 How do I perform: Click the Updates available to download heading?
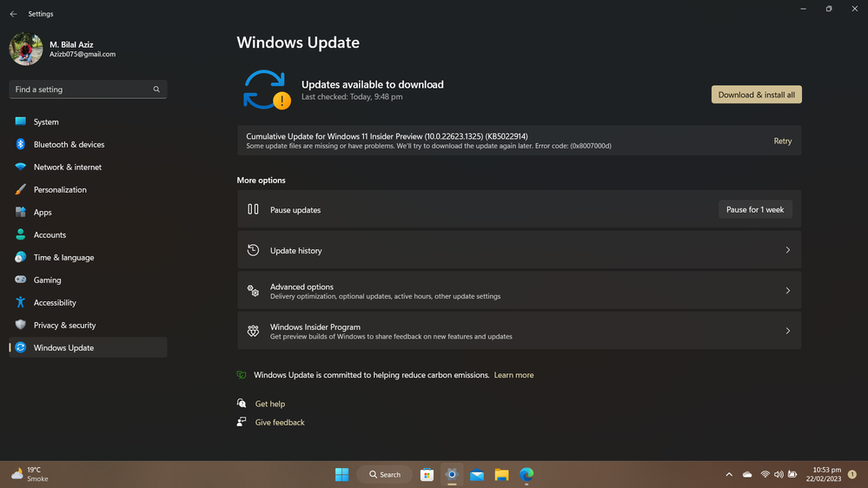pos(373,84)
